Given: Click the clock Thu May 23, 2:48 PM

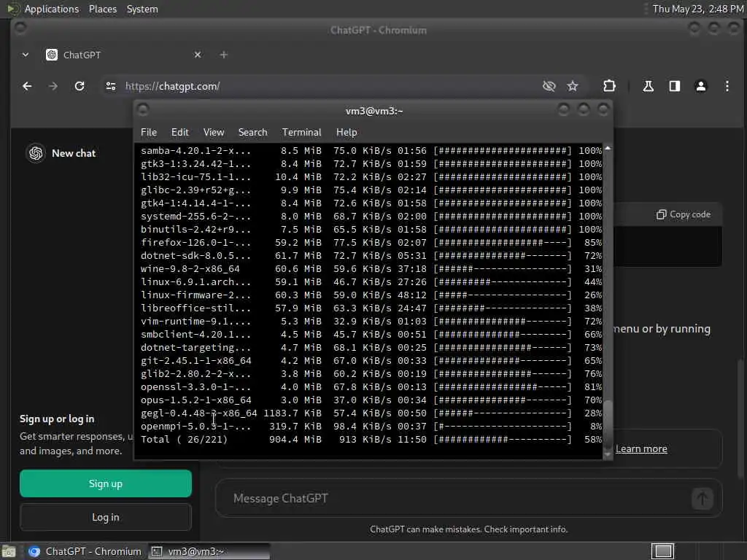Looking at the screenshot, I should 698,9.
